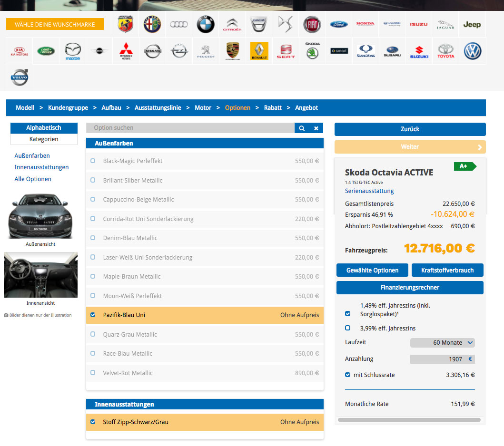Pick the Nissan brand logo
This screenshot has width=504, height=446.
[x=152, y=51]
